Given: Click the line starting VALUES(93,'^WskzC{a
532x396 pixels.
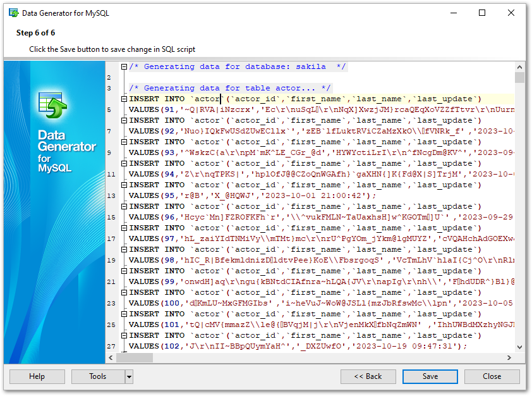Looking at the screenshot, I should pos(322,152).
